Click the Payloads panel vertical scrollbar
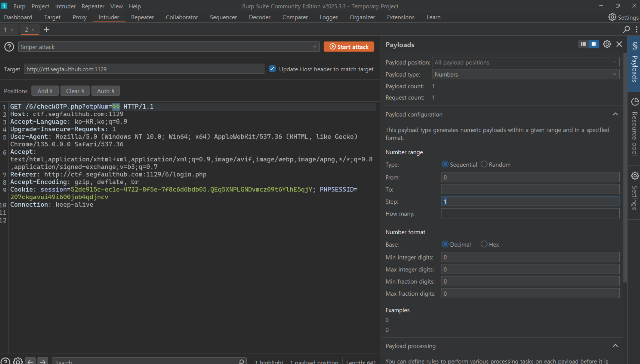 [x=625, y=167]
